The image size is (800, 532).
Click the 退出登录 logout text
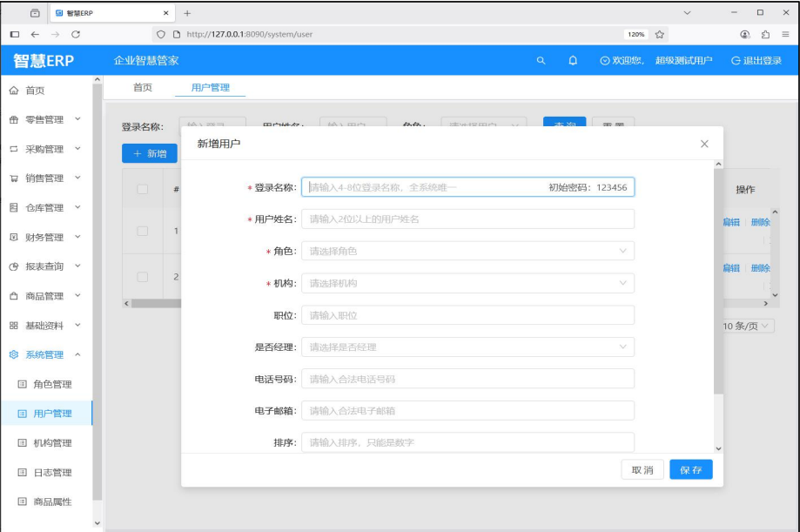(763, 61)
